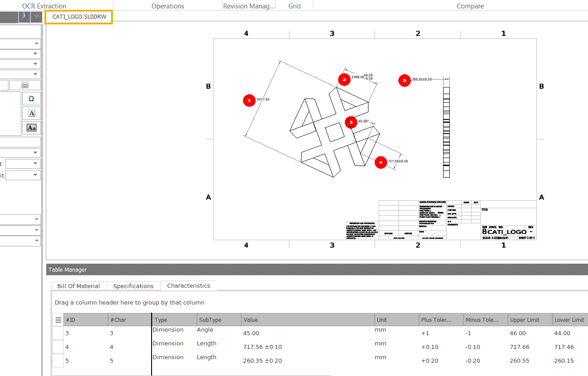Switch to the Specifications tab
Image resolution: width=588 pixels, height=376 pixels.
[133, 286]
